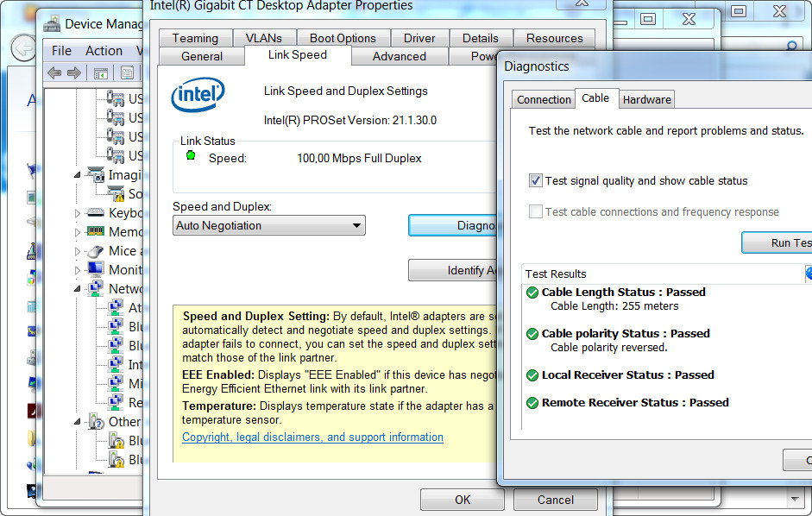Click the show/hide console tree toolbar icon
This screenshot has width=812, height=516.
[101, 73]
